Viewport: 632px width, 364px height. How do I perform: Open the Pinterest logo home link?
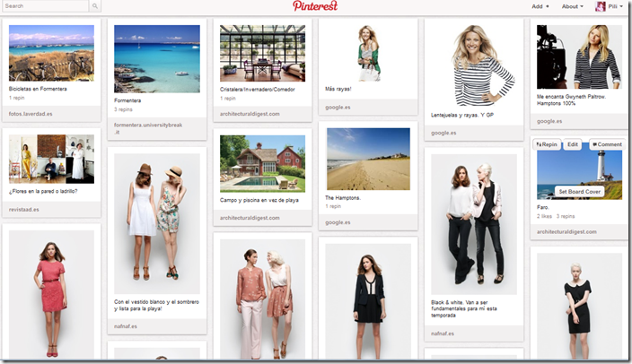(x=315, y=6)
